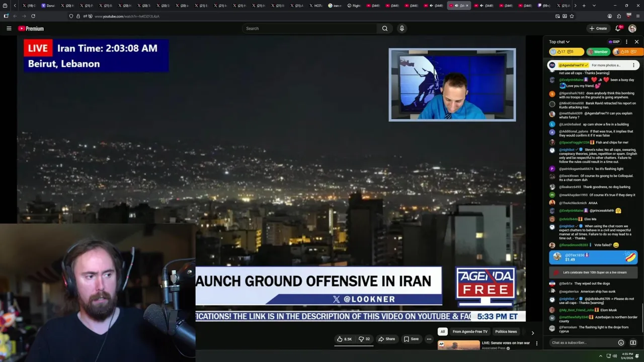Image resolution: width=644 pixels, height=362 pixels.
Task: Go back with browser back arrow
Action: pyautogui.click(x=15, y=16)
